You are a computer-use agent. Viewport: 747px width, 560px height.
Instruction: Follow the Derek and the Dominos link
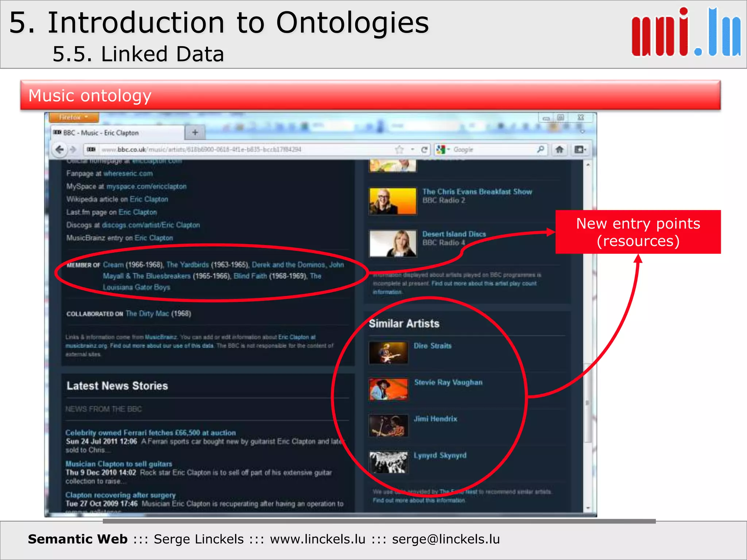288,265
